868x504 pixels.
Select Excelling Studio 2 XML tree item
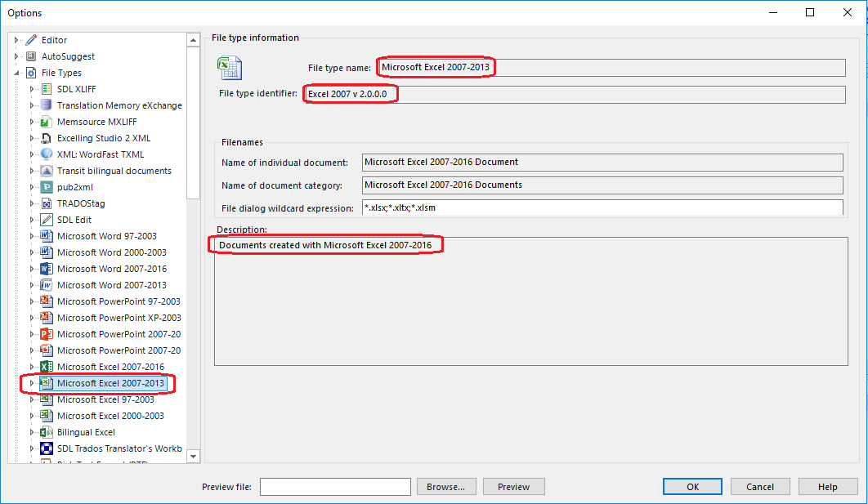(104, 138)
